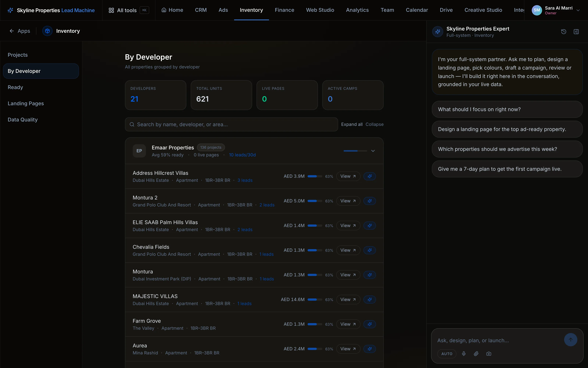
Task: Choose 'What should I focus on right now?' suggestion
Action: pyautogui.click(x=507, y=109)
